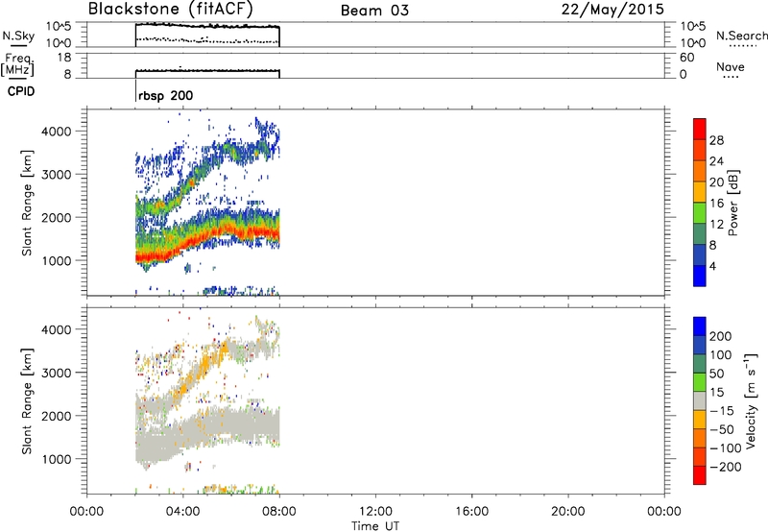Click the date '22/May/2015'
This screenshot has height=532, width=768.
[612, 10]
